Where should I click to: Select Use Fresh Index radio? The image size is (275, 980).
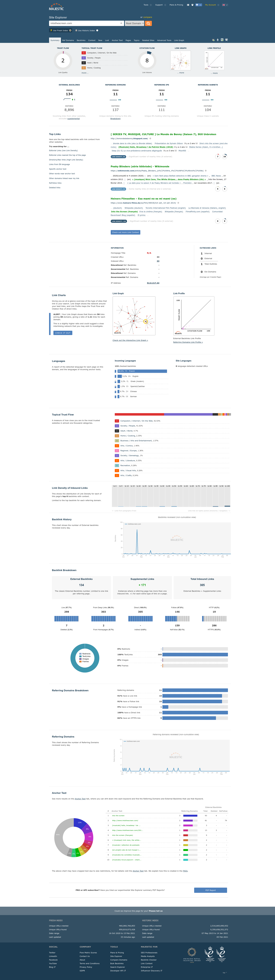click(x=70, y=30)
